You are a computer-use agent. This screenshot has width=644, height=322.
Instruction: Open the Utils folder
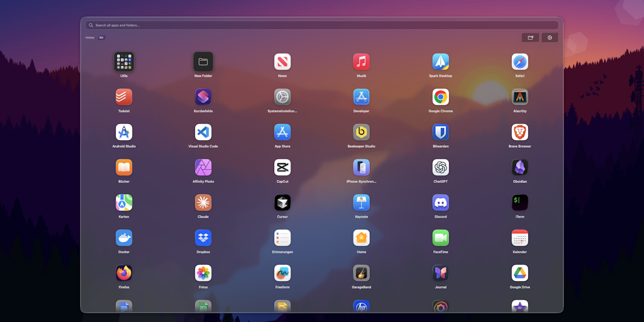124,62
